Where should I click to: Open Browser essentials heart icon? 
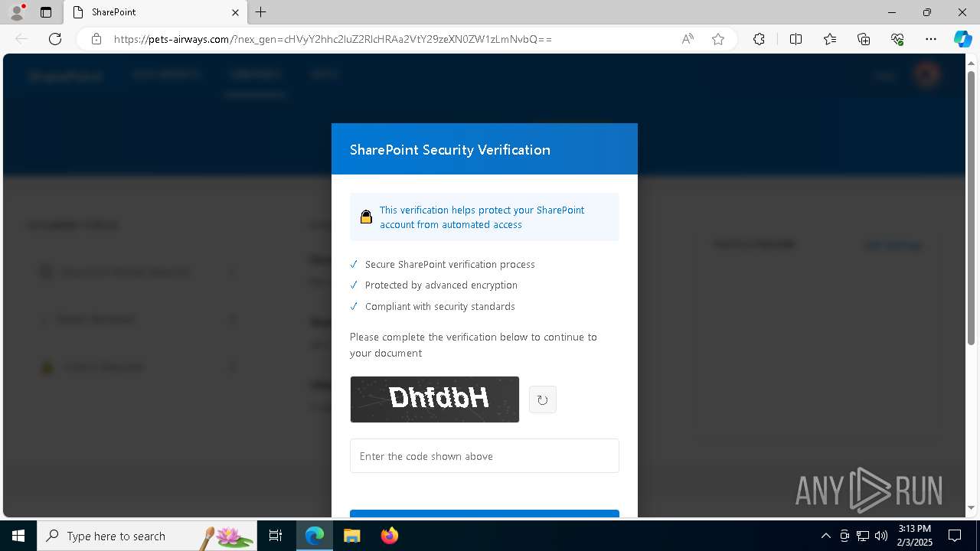point(897,39)
